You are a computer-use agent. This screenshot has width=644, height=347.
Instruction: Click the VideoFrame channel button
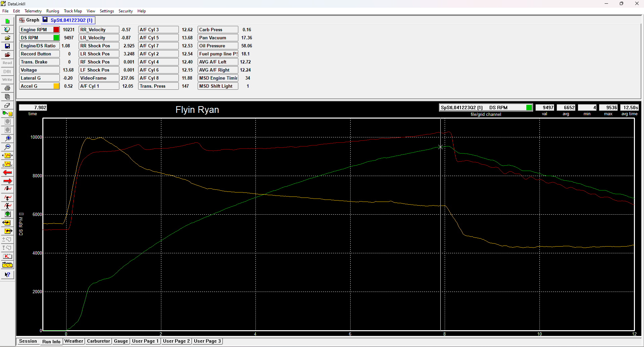[99, 78]
